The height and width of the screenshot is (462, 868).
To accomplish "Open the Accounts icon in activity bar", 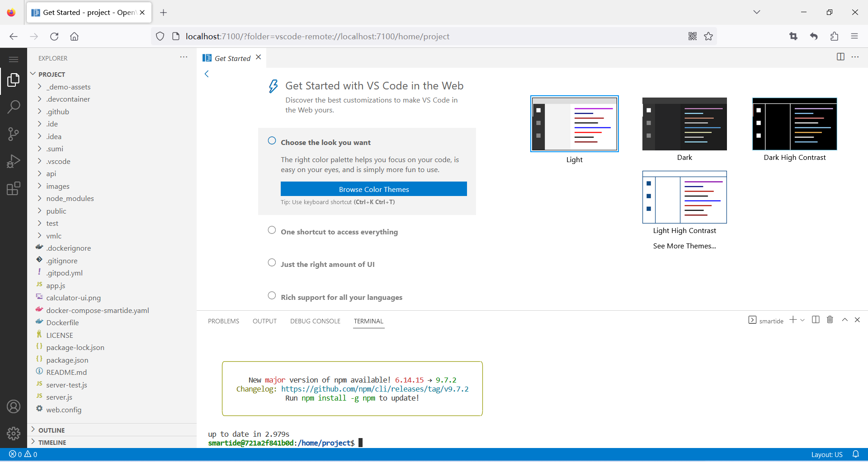I will point(14,406).
